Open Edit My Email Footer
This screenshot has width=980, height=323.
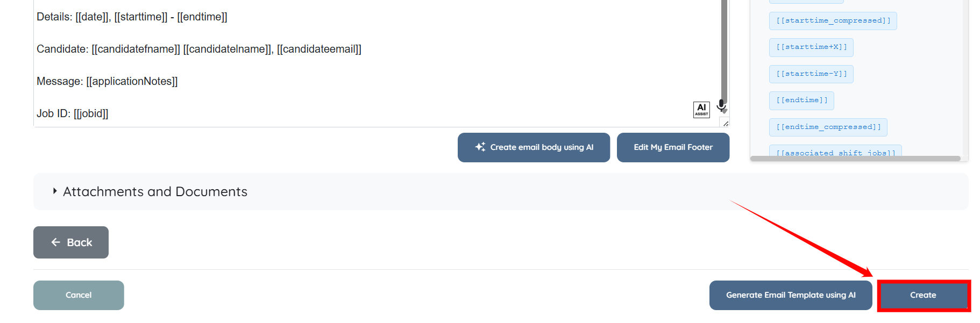coord(673,147)
